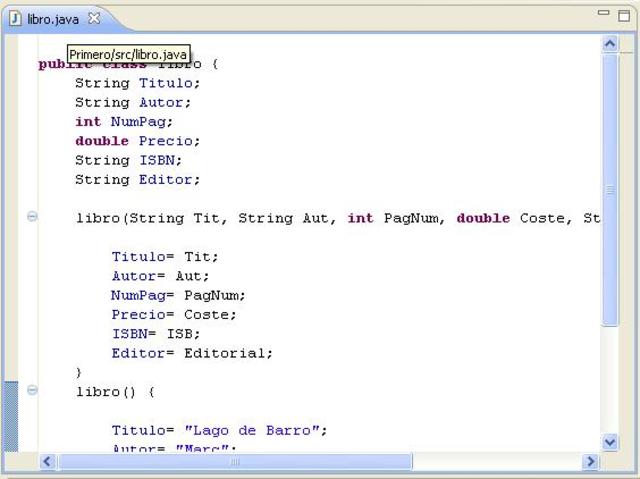Click the text 'String Autor;'
This screenshot has width=640, height=479.
click(x=133, y=102)
